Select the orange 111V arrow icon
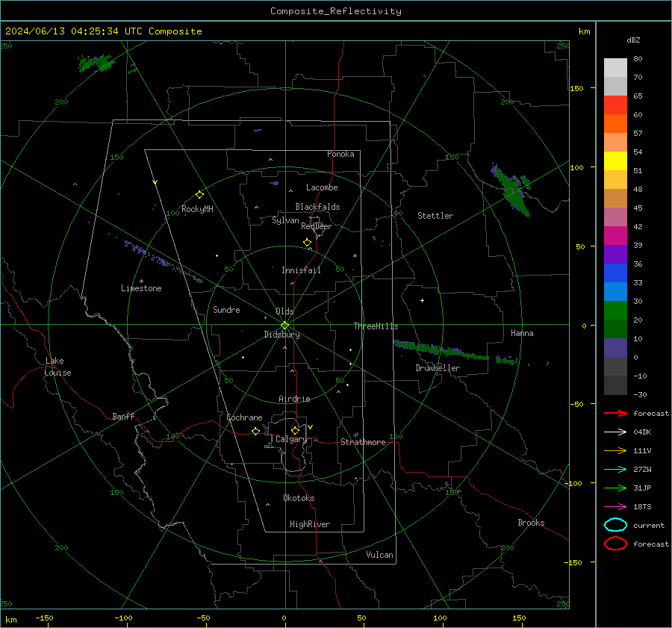672x628 pixels. (615, 450)
